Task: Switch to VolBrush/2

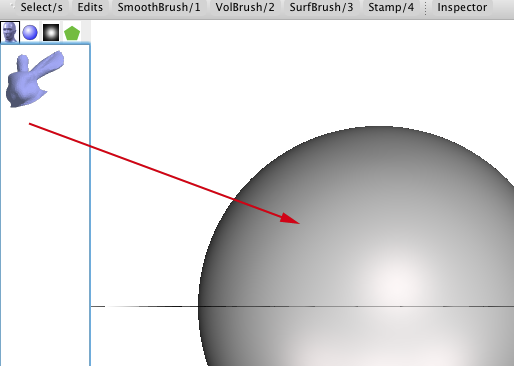Action: [x=245, y=7]
